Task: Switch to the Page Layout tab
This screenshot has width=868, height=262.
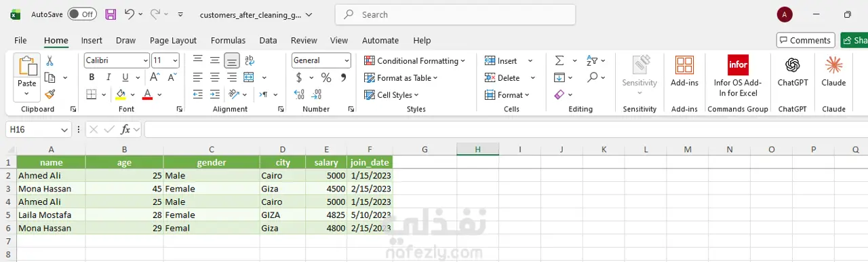Action: click(x=173, y=40)
